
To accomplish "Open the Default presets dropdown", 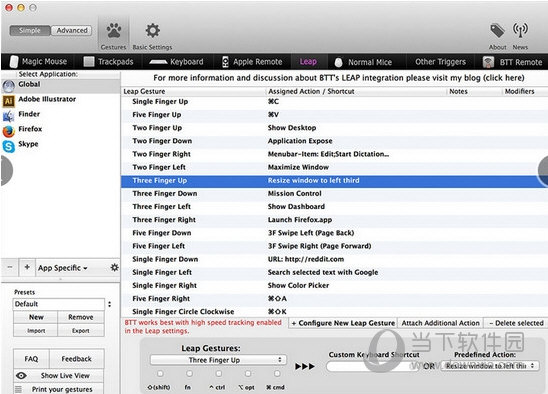I will (x=63, y=304).
